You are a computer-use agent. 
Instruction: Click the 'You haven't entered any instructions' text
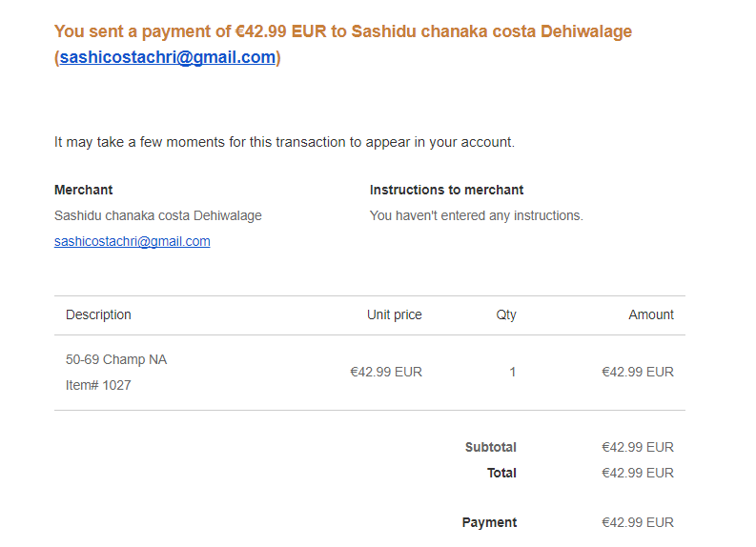[476, 215]
